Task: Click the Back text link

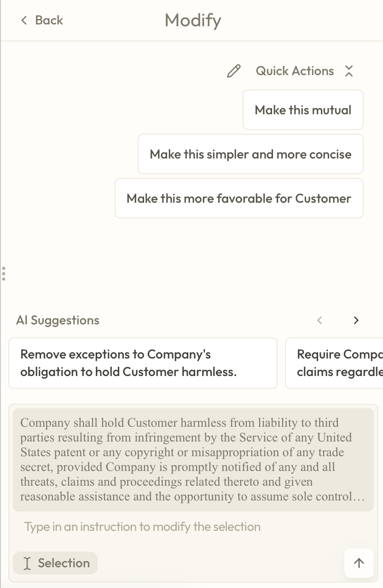Action: coord(49,20)
